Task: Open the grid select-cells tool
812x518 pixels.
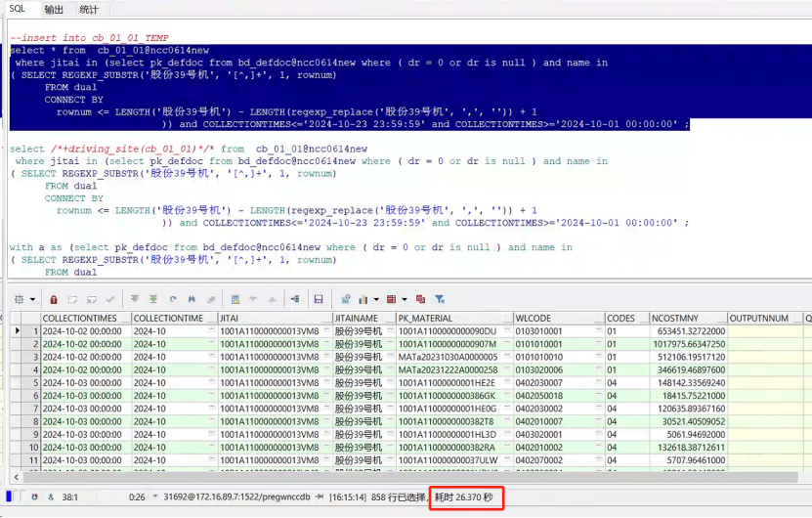Action: click(20, 299)
